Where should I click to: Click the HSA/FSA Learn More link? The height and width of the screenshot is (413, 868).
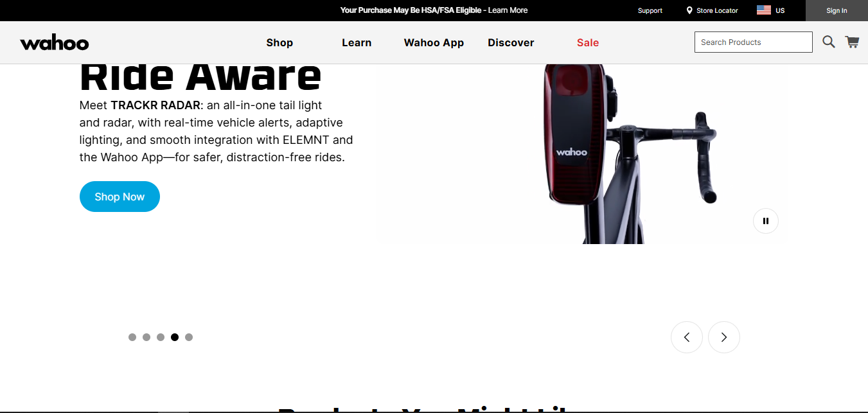[508, 10]
